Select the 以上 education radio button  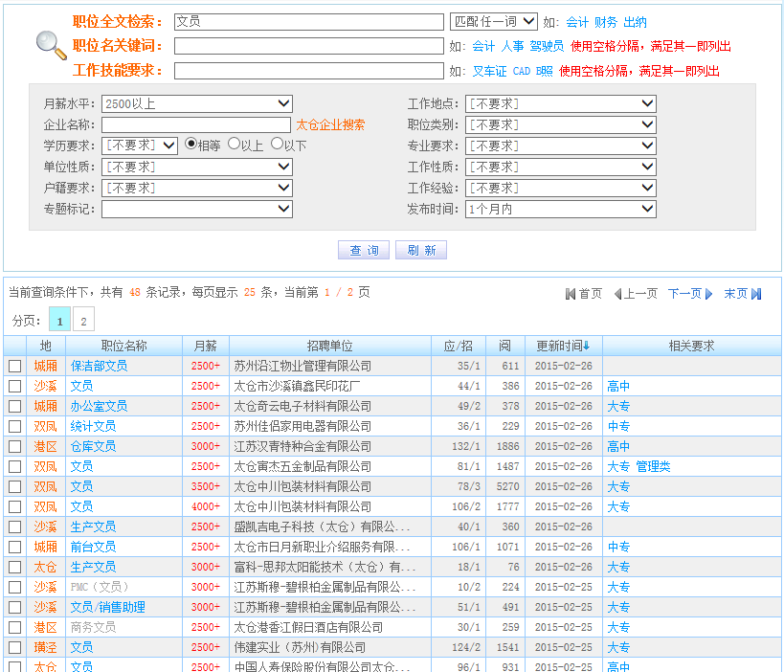(234, 145)
